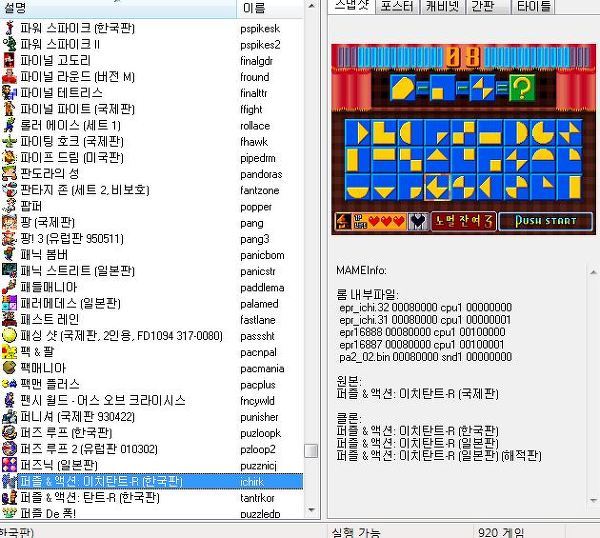
Task: Select 파이널 파이트 (국제판) row
Action: pos(152,109)
